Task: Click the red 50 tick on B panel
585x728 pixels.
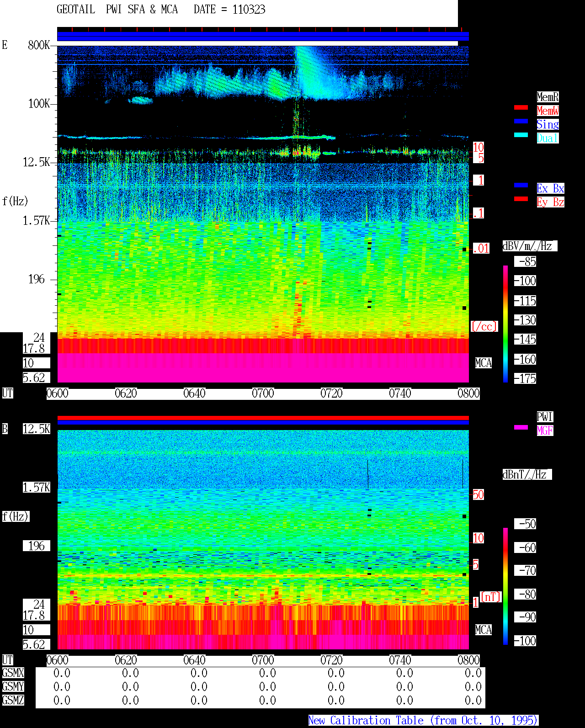Action: [x=478, y=494]
